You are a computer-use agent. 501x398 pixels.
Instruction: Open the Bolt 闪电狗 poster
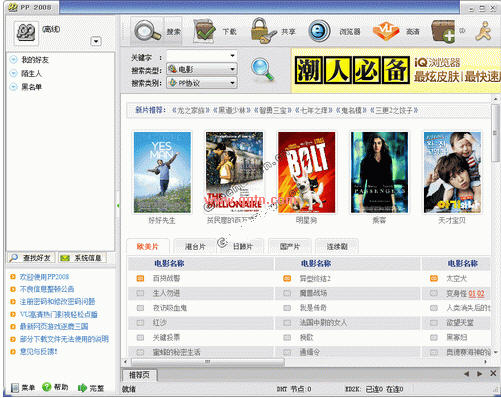307,172
